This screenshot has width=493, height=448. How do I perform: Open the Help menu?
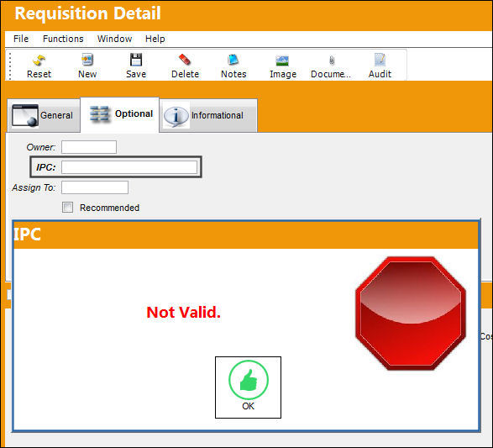(155, 39)
